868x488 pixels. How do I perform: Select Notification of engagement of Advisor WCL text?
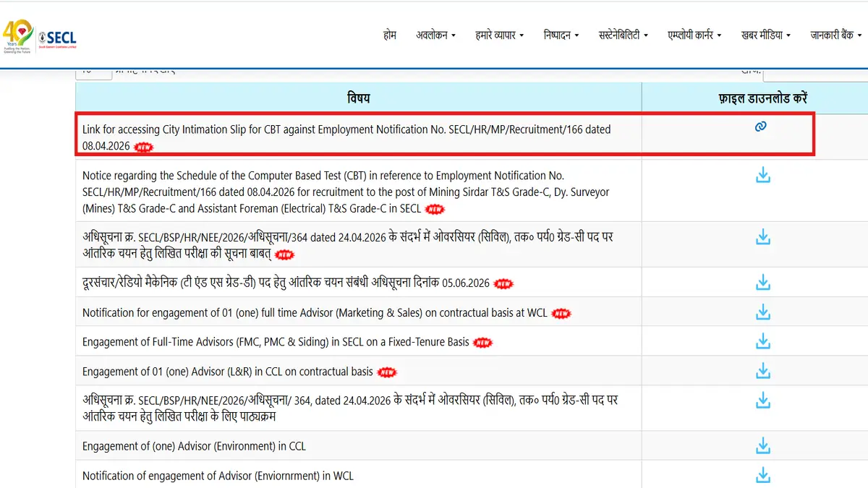click(218, 476)
